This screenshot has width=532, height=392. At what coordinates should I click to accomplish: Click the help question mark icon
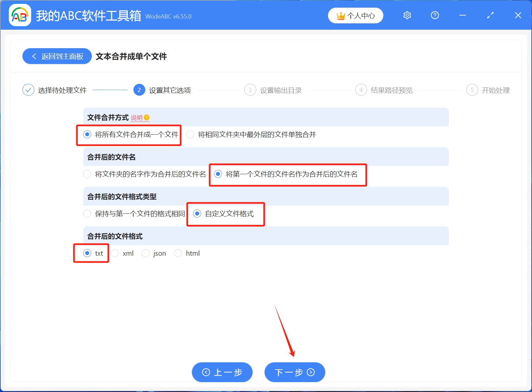435,15
